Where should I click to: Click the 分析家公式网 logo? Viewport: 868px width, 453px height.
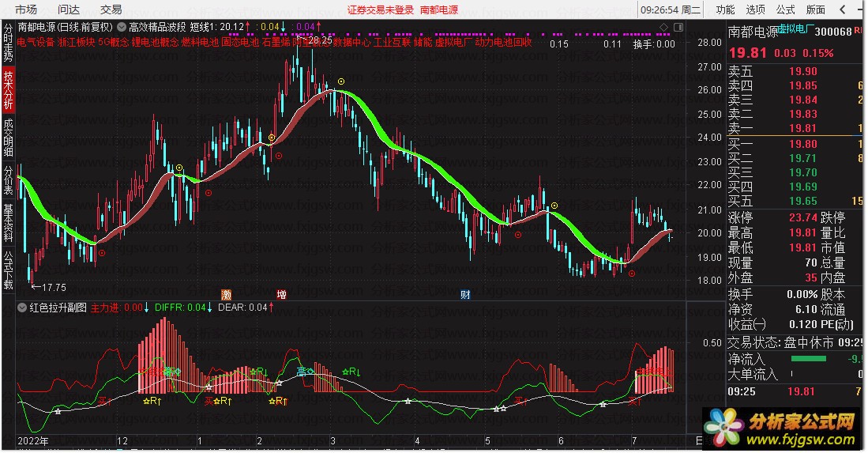point(782,428)
